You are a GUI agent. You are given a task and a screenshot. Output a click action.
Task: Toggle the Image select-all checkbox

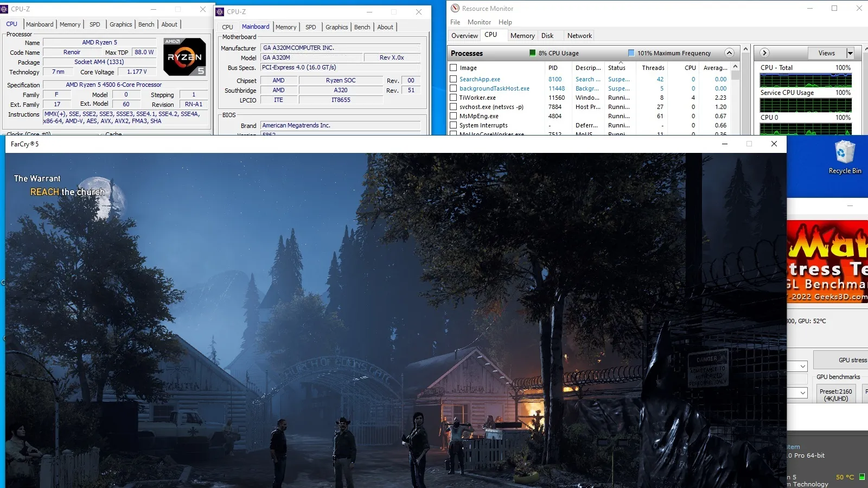454,68
